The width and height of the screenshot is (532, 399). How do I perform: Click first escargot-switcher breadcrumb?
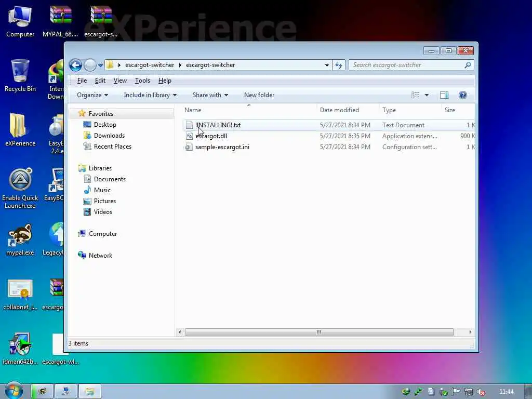point(150,65)
